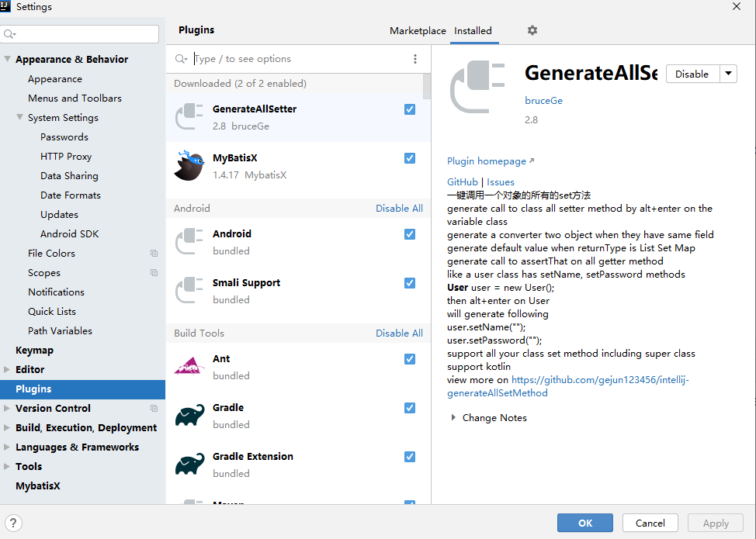The image size is (756, 539).
Task: Click the MyBatisX bird plugin icon
Action: 189,166
